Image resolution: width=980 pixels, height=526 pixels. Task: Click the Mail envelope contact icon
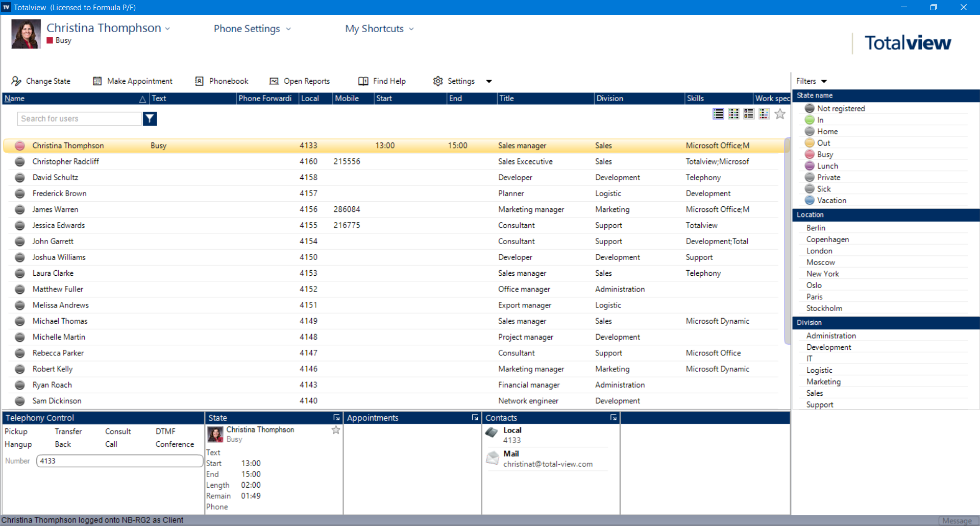pos(493,458)
